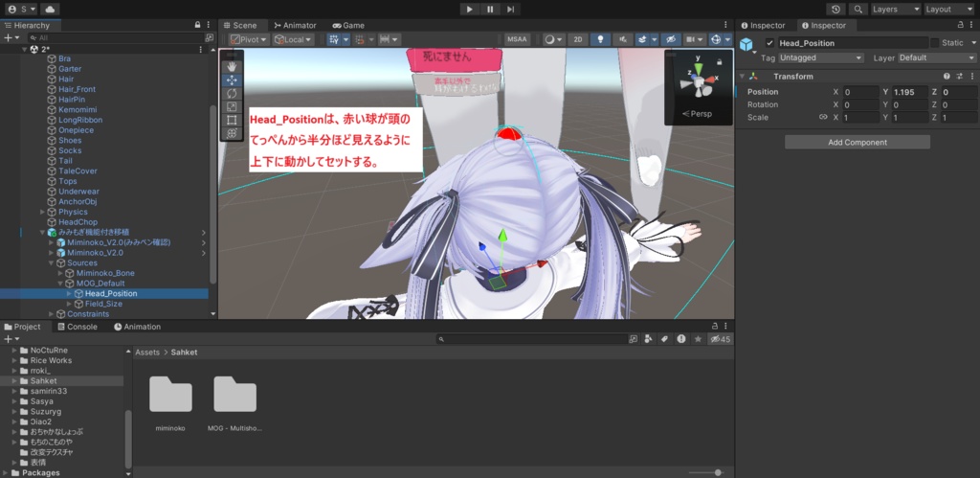Open the Static options dropdown arrow
This screenshot has height=478, width=980.
click(972, 43)
